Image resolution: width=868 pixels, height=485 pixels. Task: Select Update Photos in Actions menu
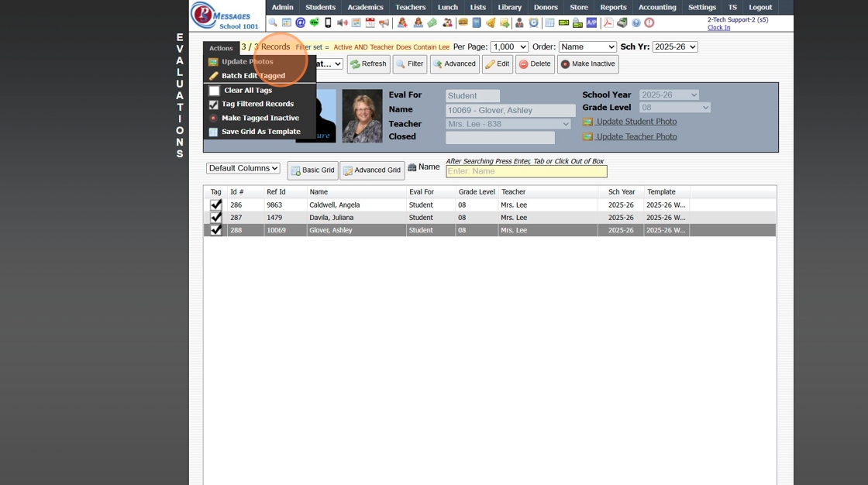pyautogui.click(x=247, y=61)
